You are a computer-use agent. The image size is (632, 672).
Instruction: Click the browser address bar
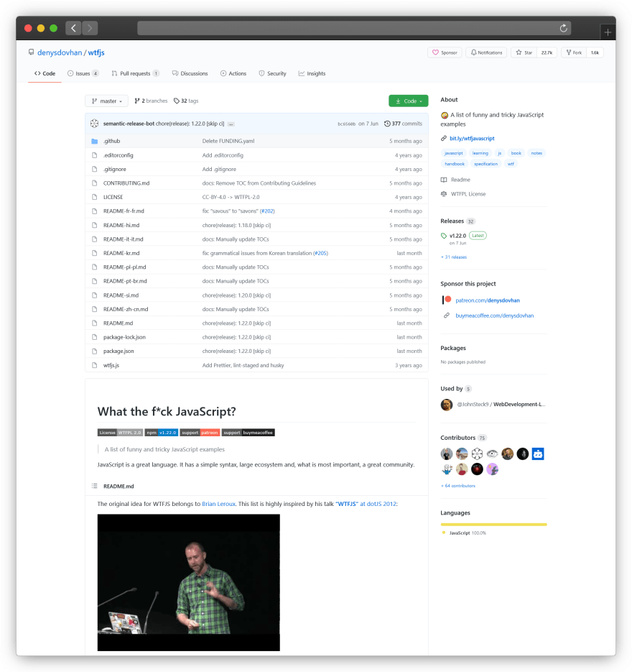[353, 28]
